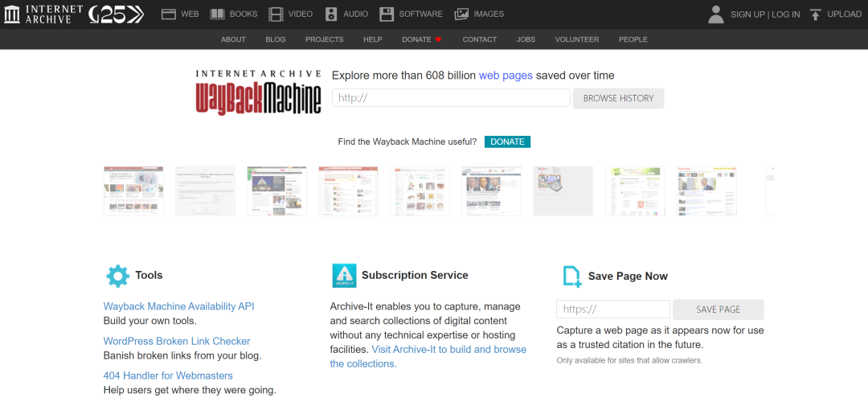Viewport: 868px width, 402px height.
Task: Open first thumbnail with colorful news tiles
Action: coord(133,191)
